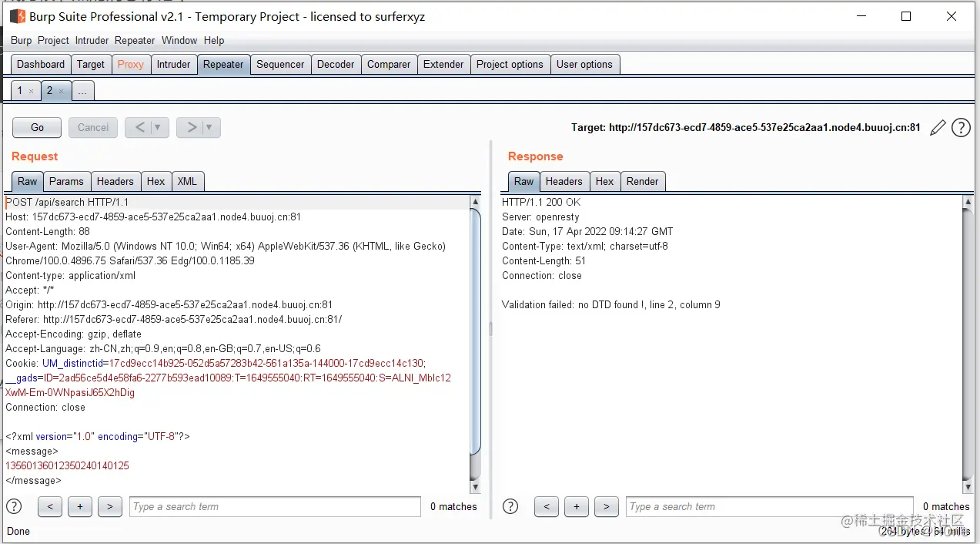
Task: Go forward to next request arrow
Action: (x=191, y=127)
